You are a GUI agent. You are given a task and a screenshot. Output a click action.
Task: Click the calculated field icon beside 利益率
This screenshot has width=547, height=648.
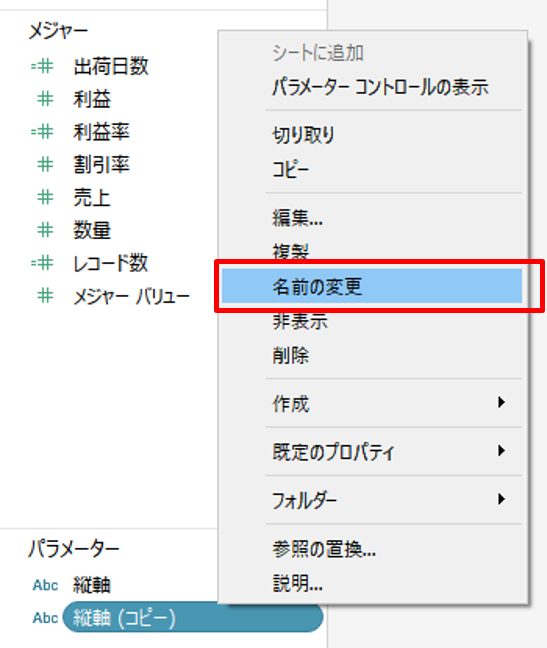coord(42,132)
